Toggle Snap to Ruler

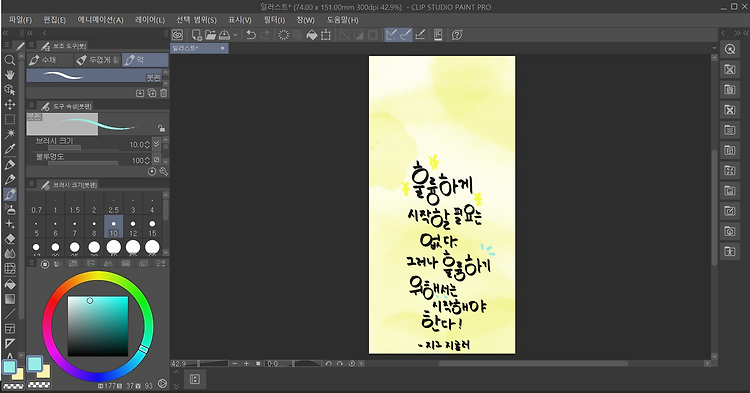392,35
